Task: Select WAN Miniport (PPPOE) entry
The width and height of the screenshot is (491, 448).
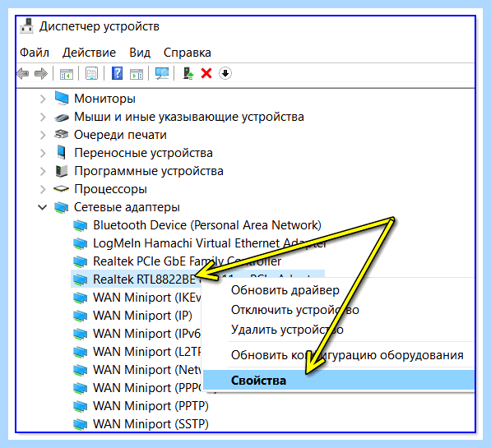Action: (x=147, y=388)
